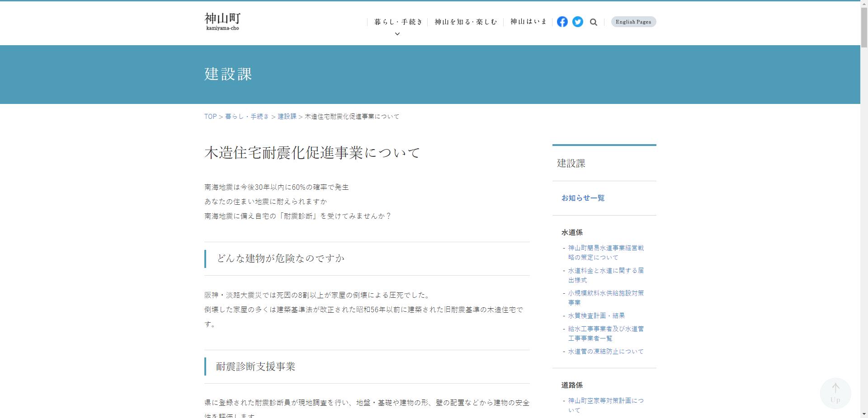The width and height of the screenshot is (868, 418).
Task: Open 水道管の凍結防止について link
Action: 605,351
